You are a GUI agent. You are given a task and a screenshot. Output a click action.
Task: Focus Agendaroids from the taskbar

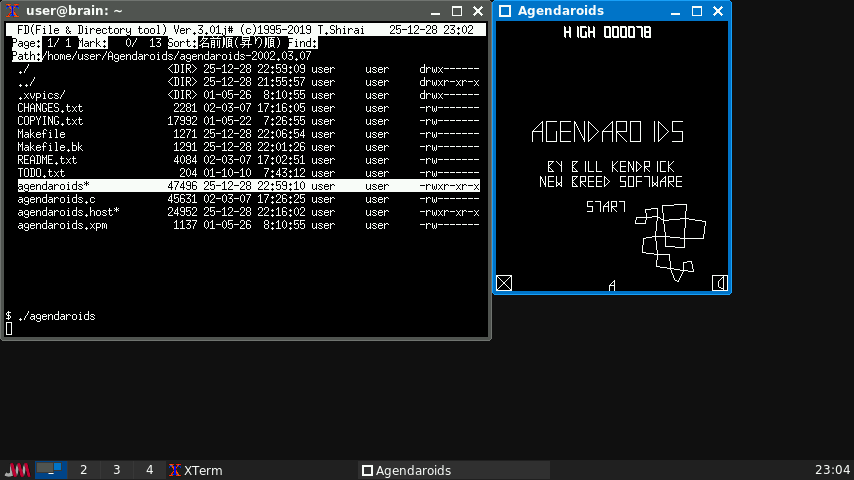pos(406,470)
